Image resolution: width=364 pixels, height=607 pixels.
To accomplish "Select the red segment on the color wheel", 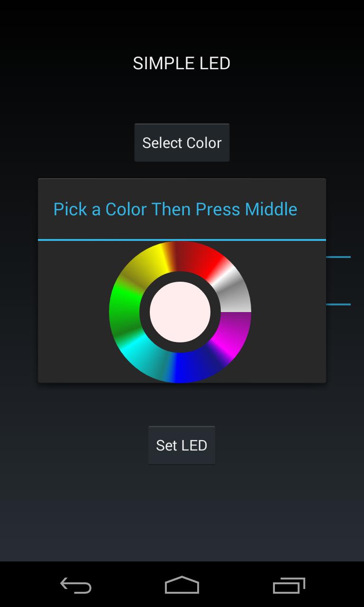I will pos(204,263).
